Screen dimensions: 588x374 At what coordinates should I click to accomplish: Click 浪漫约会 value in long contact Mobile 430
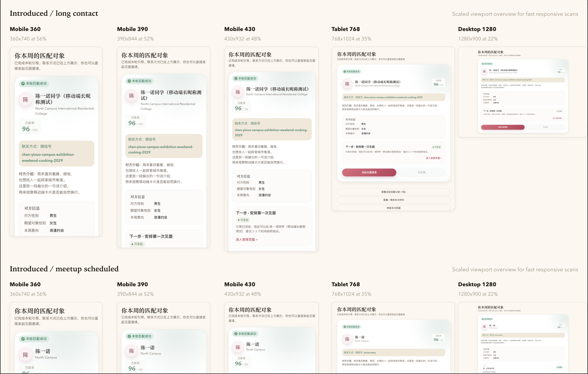point(264,195)
